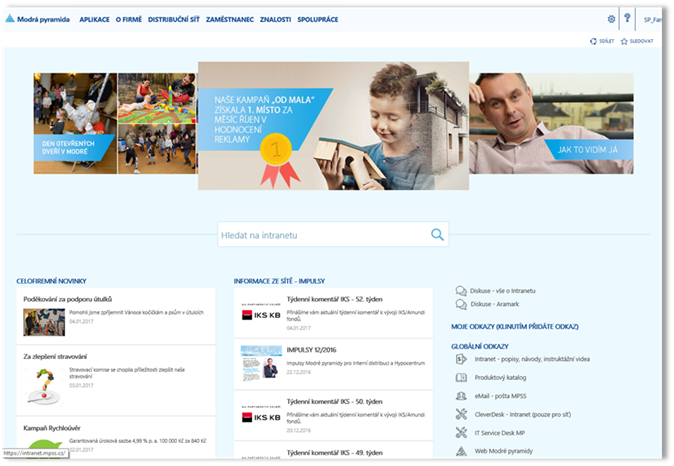Screen dimensions: 674x466
Task: Click the Diskuse - Aramark speech bubble icon
Action: (461, 304)
